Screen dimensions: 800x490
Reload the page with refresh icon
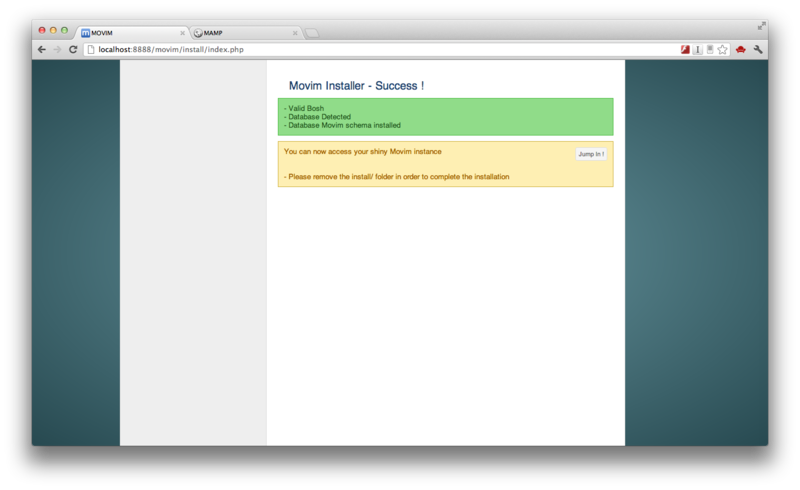click(73, 50)
